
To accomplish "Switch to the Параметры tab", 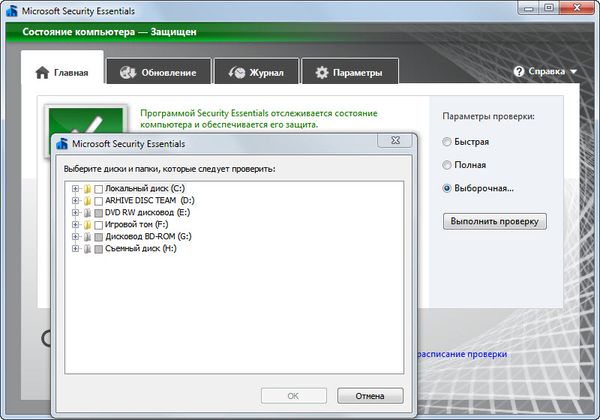I will point(350,72).
